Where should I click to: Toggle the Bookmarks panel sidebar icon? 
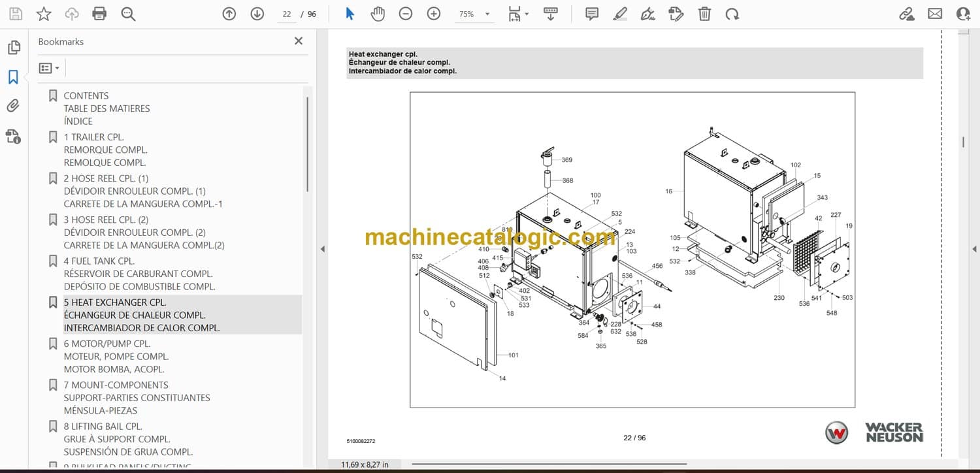13,77
